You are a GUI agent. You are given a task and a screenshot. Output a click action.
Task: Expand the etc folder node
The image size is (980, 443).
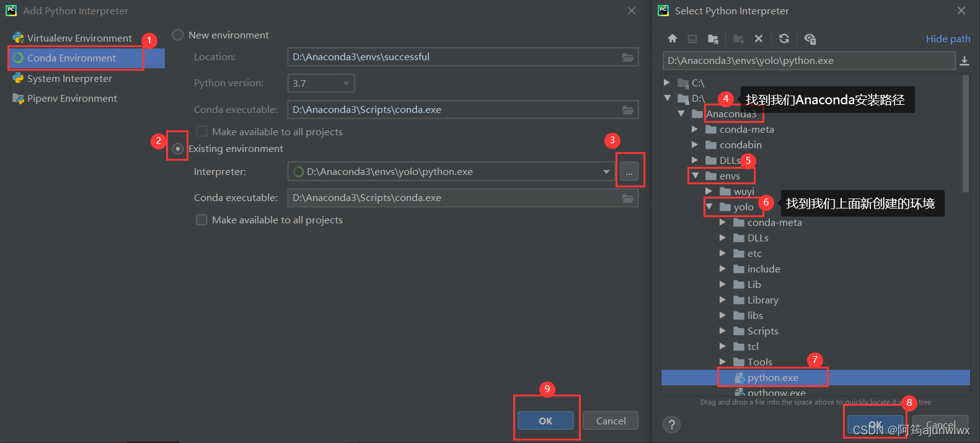tap(723, 253)
